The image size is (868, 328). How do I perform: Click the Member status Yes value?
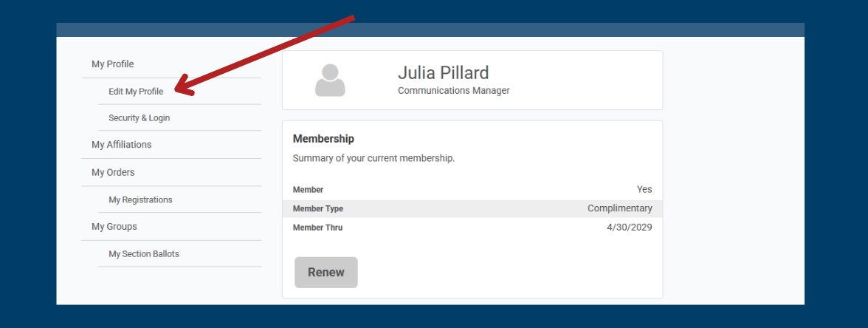coord(644,189)
